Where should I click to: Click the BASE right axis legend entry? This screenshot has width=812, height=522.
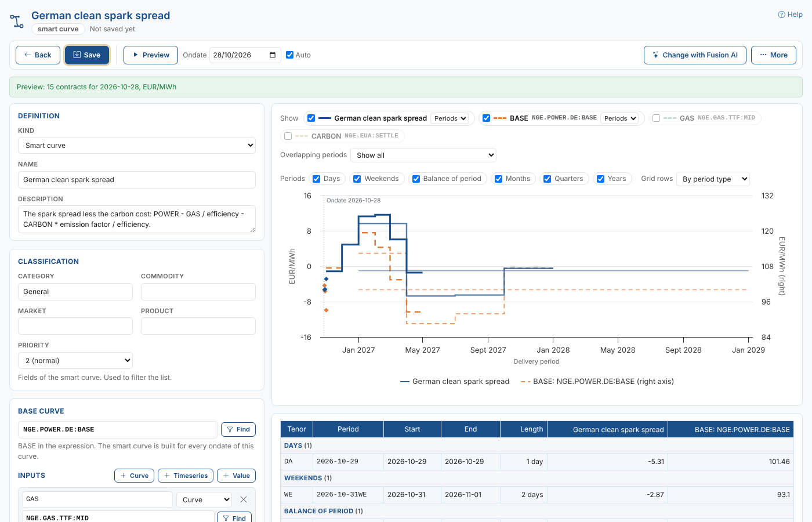(597, 382)
